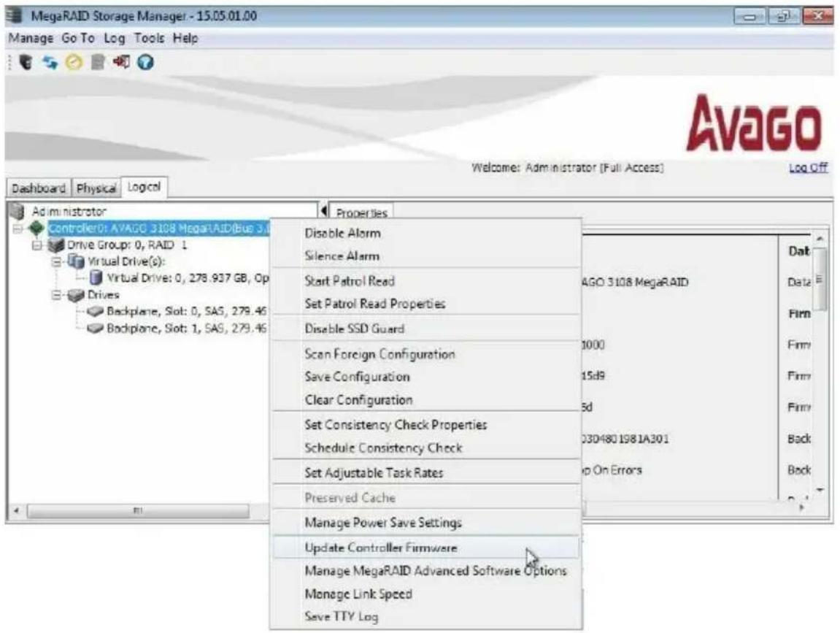Select Manage MegaRAID Advanced Software Options
Image resolution: width=840 pixels, height=633 pixels.
(426, 571)
